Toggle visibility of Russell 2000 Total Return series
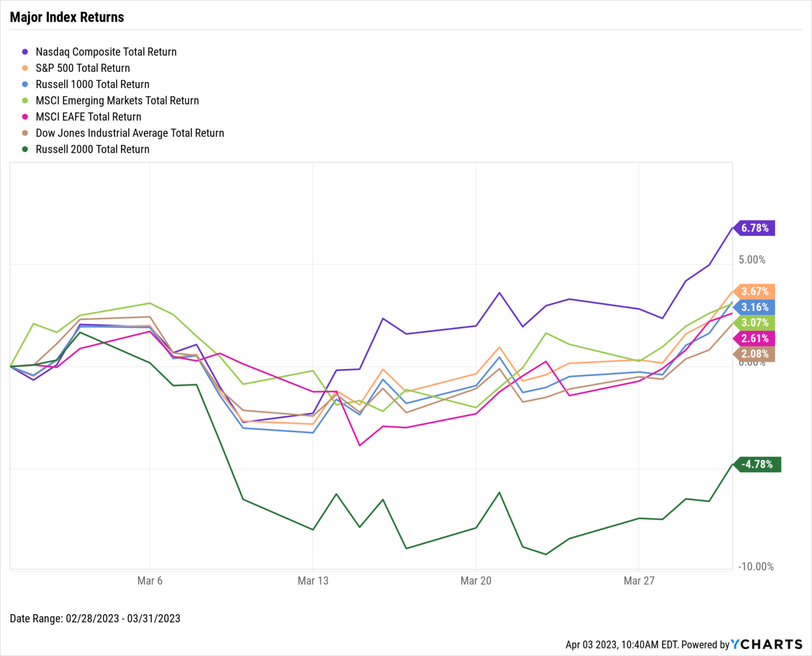 93,150
